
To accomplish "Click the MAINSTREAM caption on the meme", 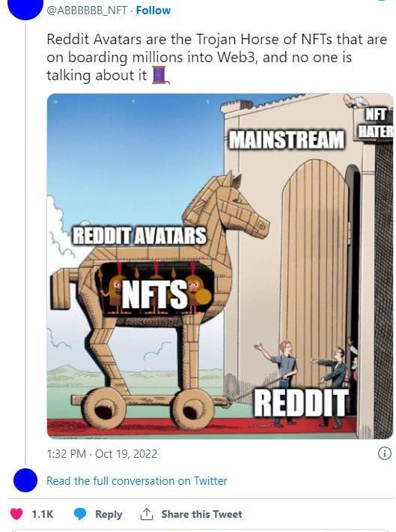I will click(x=287, y=139).
